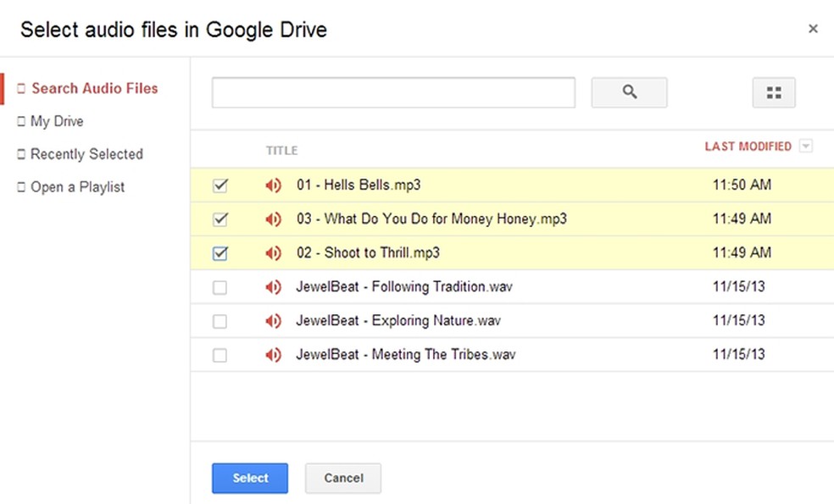834x504 pixels.
Task: Sort by the Last Modified column header
Action: (x=748, y=147)
